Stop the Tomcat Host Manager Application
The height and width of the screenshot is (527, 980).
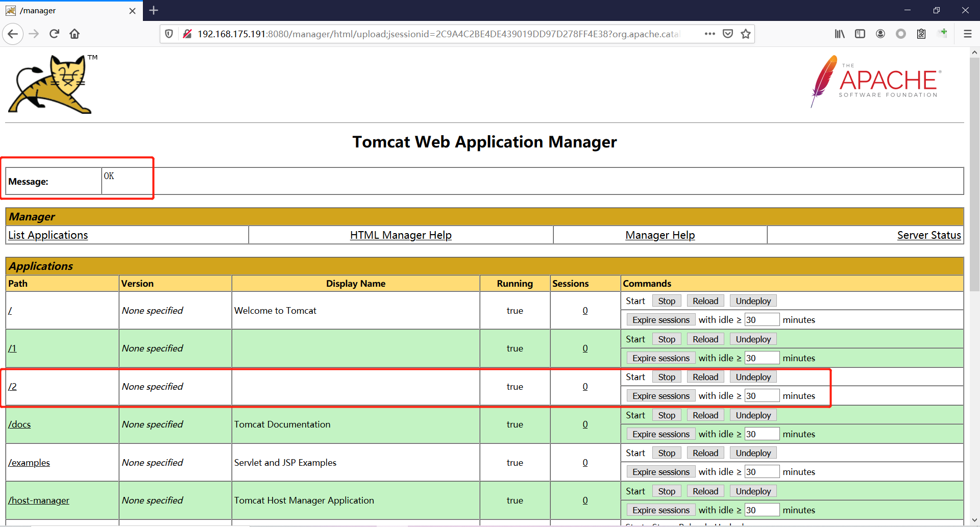click(x=667, y=491)
